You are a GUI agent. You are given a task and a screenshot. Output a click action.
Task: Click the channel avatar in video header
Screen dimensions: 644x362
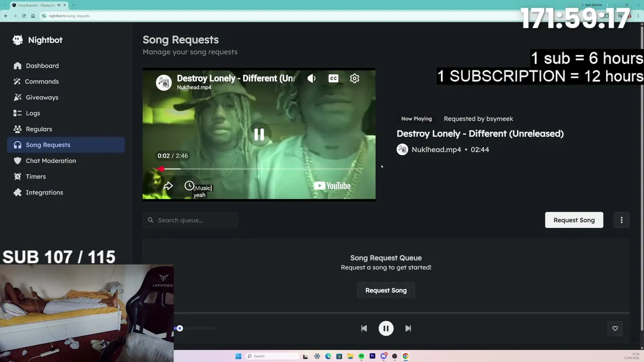(x=164, y=82)
